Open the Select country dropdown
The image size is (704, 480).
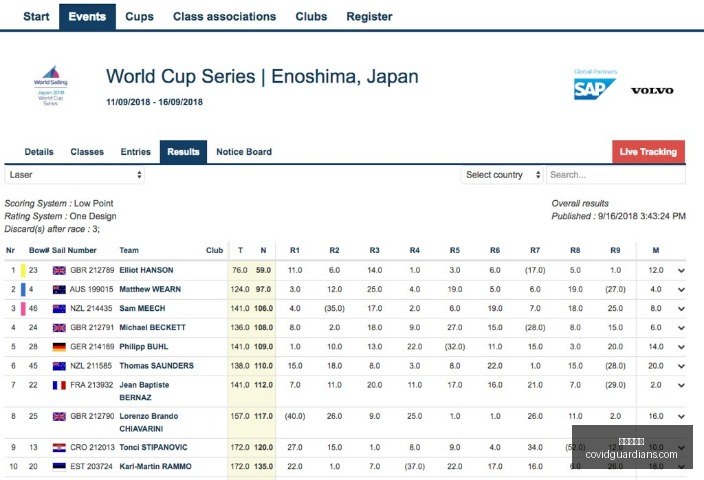[x=502, y=175]
